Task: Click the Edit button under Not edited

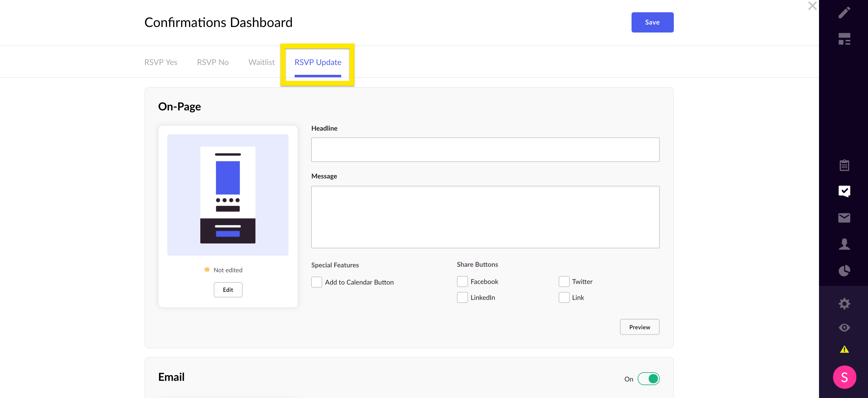Action: (x=228, y=289)
